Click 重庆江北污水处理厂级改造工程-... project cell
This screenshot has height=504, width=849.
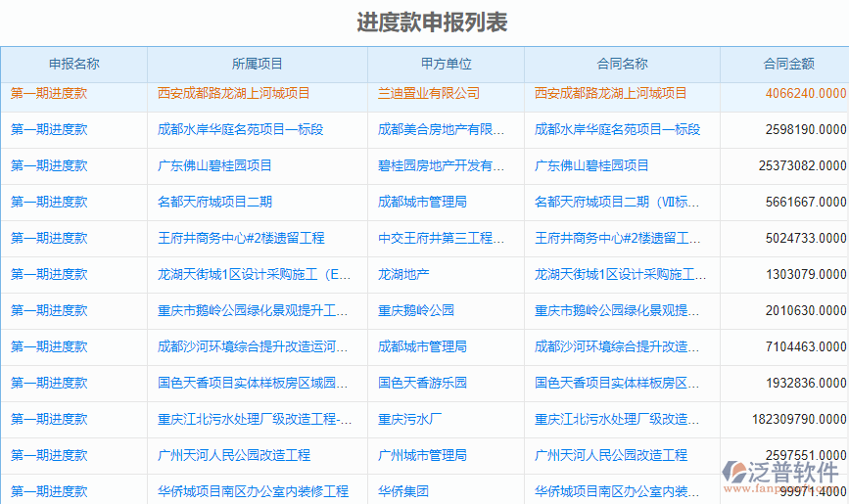pyautogui.click(x=255, y=419)
